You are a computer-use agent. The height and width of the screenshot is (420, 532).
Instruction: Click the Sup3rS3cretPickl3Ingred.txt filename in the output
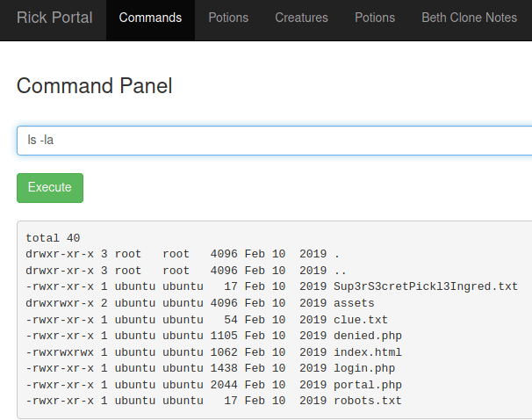[426, 286]
